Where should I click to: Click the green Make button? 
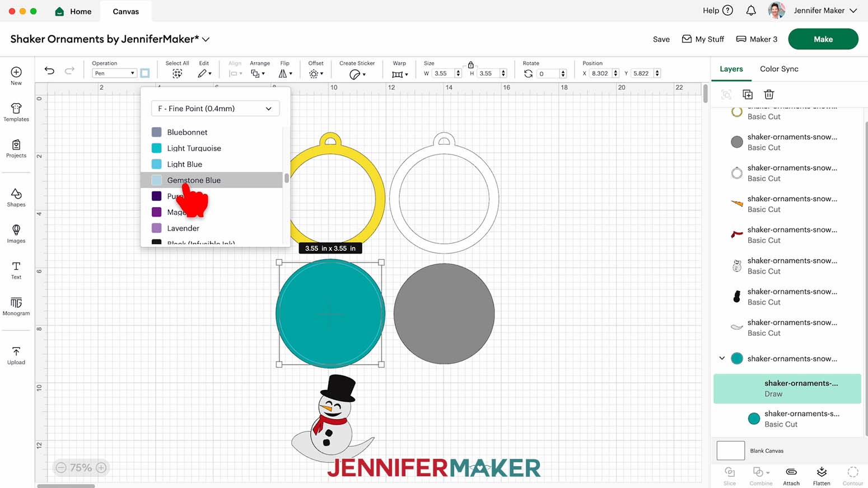coord(823,39)
